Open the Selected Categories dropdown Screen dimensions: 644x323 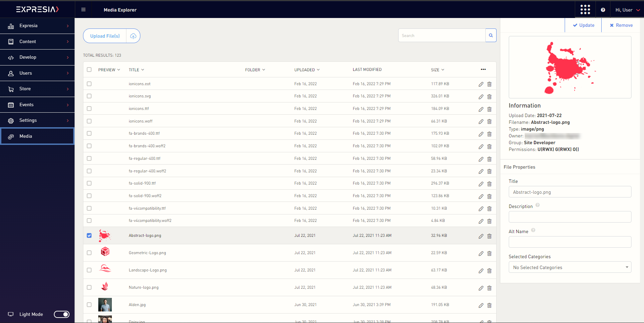click(569, 267)
